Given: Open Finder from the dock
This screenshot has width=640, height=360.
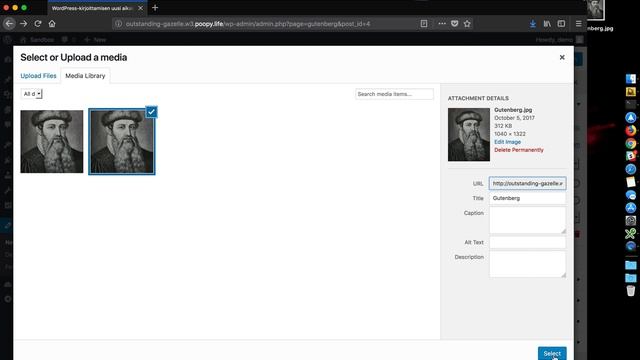Looking at the screenshot, I should click(x=631, y=79).
